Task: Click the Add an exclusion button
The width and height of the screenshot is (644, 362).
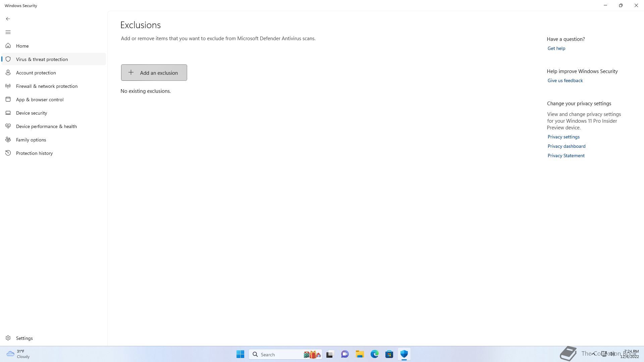Action: (154, 72)
